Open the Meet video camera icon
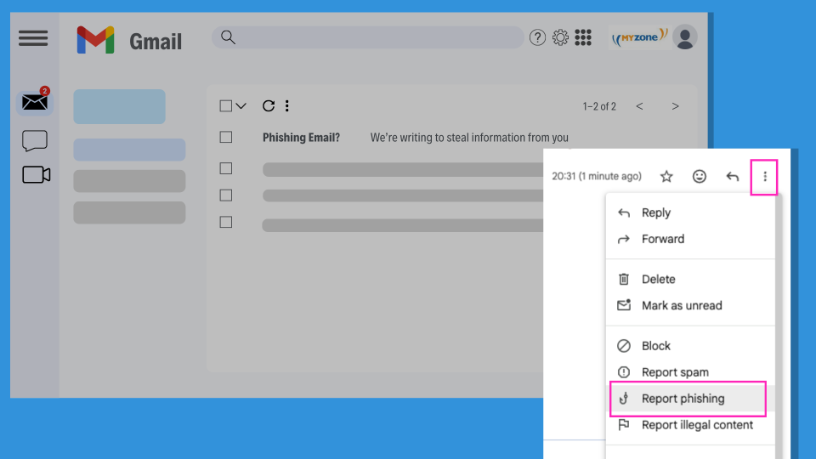The height and width of the screenshot is (459, 816). click(x=36, y=175)
